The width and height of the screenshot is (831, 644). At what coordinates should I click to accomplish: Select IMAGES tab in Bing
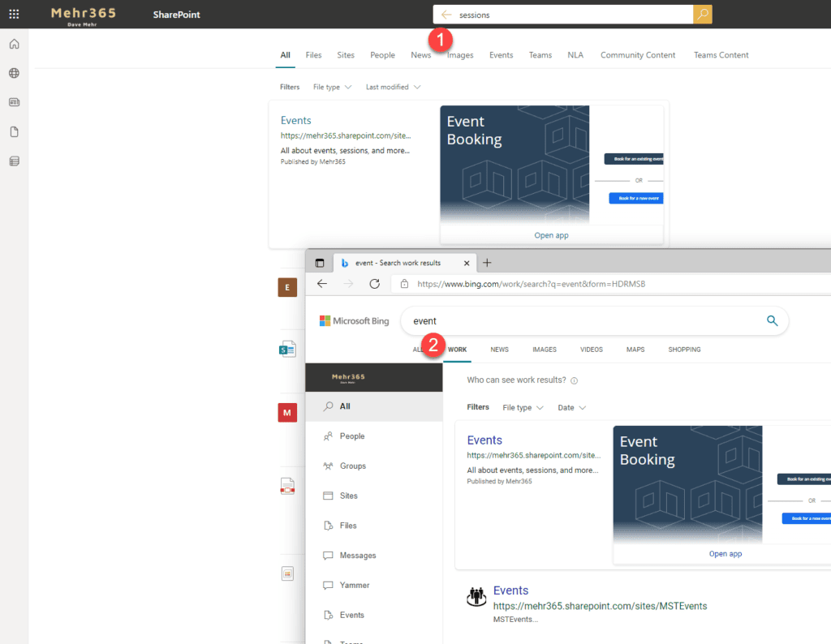(545, 350)
